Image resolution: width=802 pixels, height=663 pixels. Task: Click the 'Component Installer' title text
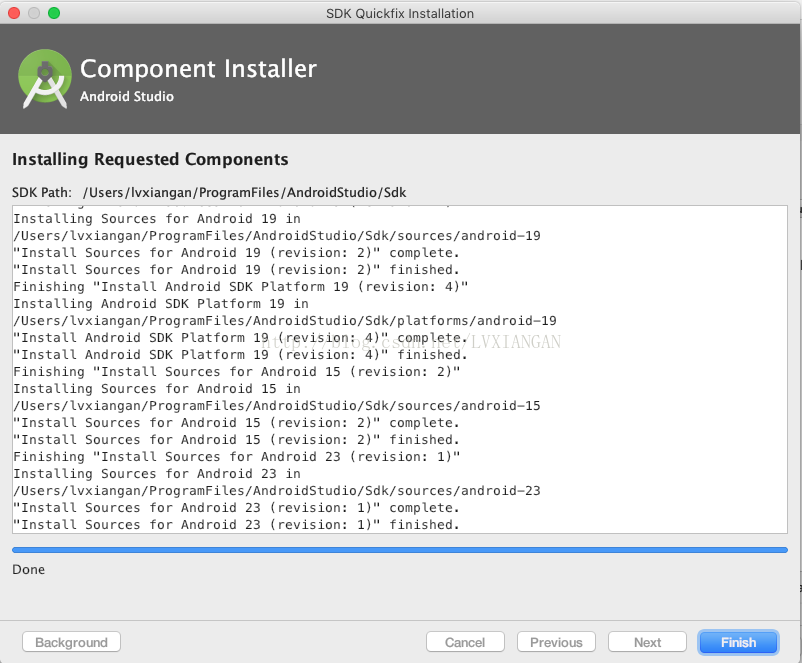click(198, 69)
